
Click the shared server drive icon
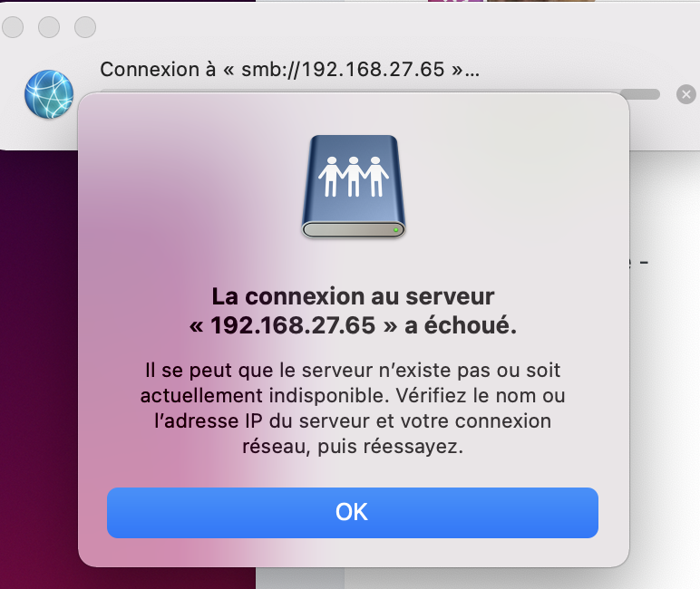tap(353, 187)
